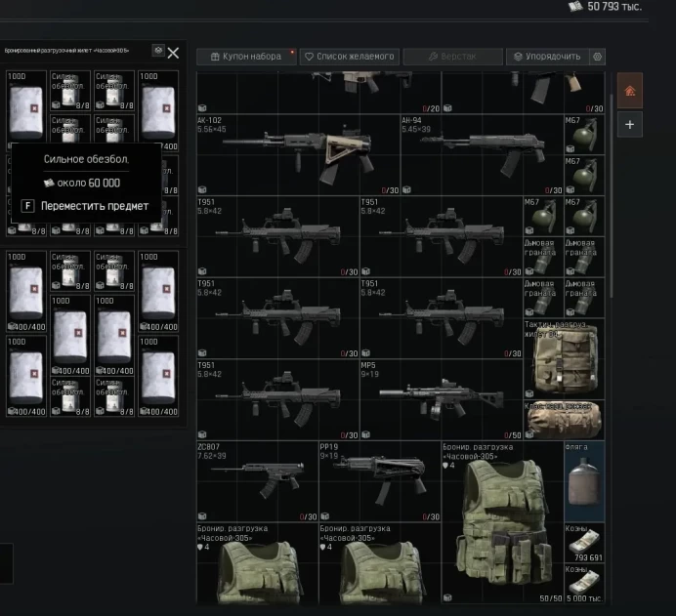Select the АН-94 5.45×39 rifle
The width and height of the screenshot is (676, 616).
(482, 155)
